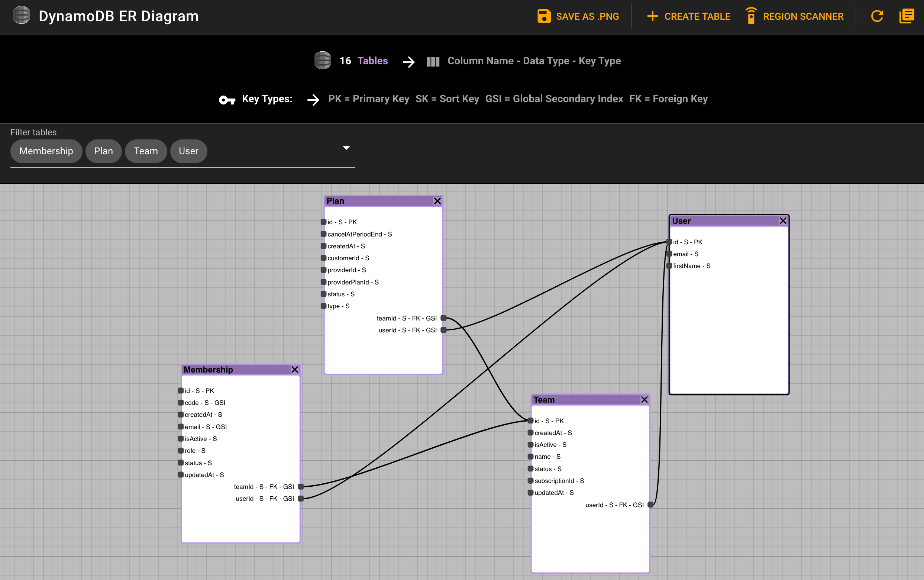Click 'isActive - S' row in Membership
924x580 pixels.
click(201, 439)
